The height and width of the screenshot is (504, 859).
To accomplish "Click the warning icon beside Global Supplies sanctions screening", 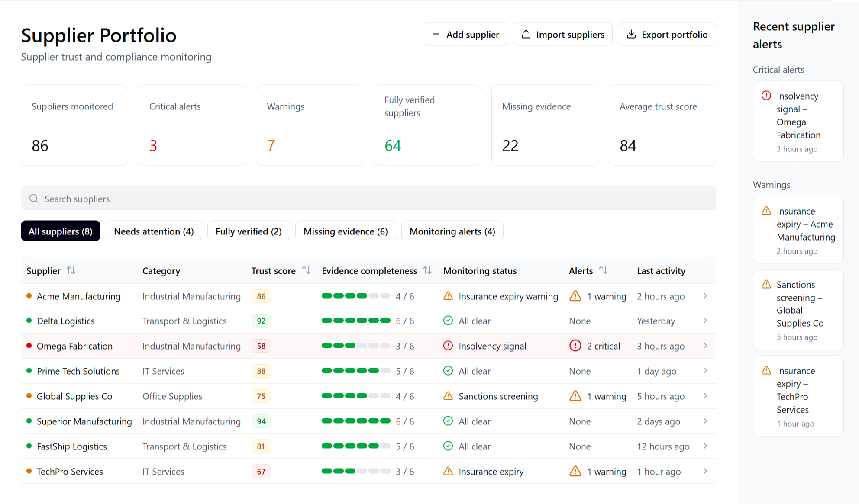I will point(449,396).
